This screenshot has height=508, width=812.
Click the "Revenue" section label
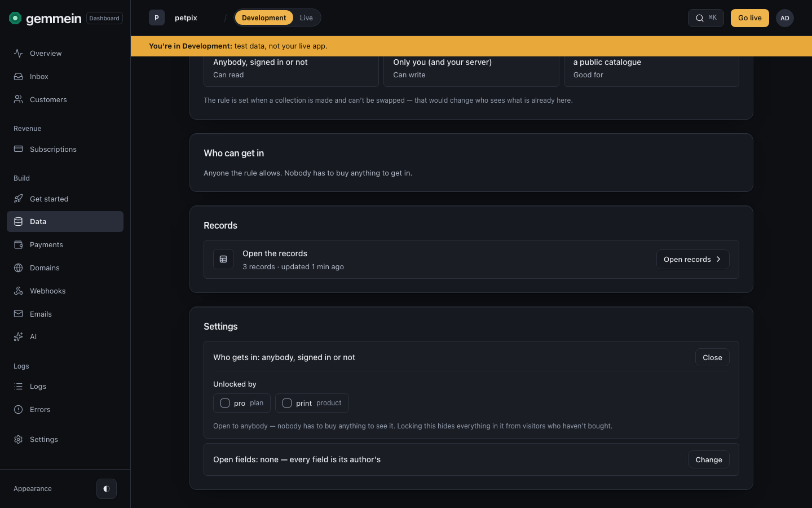(28, 129)
